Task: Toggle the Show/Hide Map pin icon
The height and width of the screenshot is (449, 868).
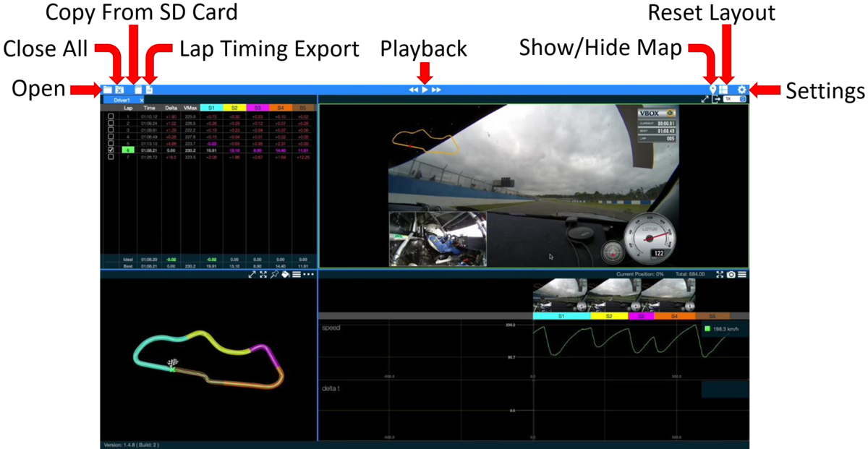Action: pos(712,90)
